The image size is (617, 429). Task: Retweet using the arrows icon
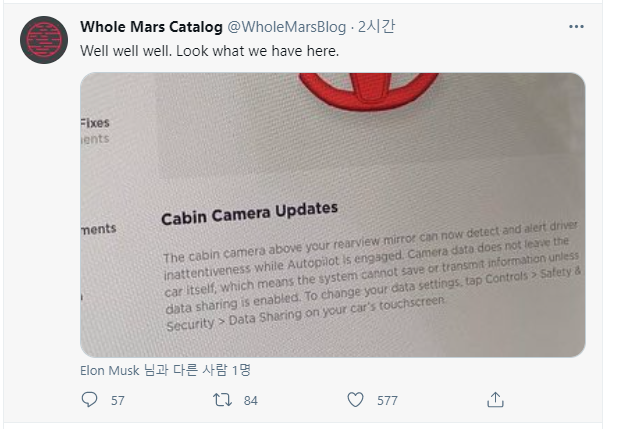(224, 399)
